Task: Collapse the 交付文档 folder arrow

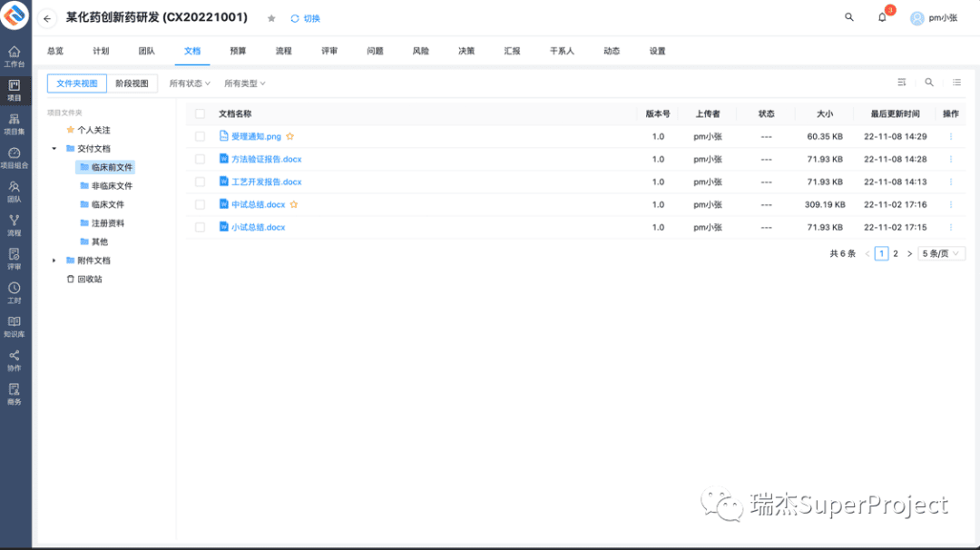Action: point(54,149)
